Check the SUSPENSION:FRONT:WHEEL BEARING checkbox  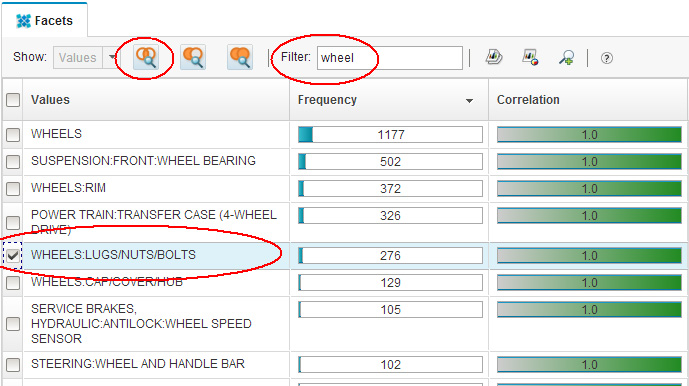(13, 161)
